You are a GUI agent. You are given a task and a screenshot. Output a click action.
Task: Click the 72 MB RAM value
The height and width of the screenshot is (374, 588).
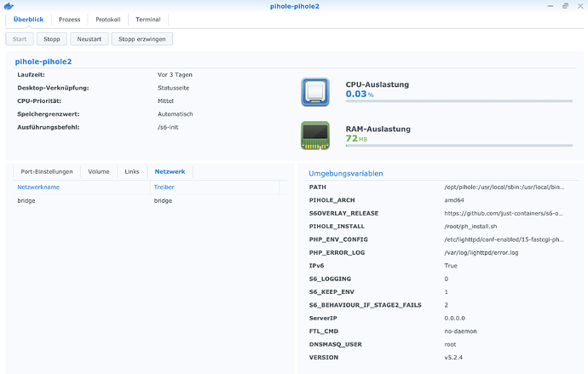coord(356,138)
